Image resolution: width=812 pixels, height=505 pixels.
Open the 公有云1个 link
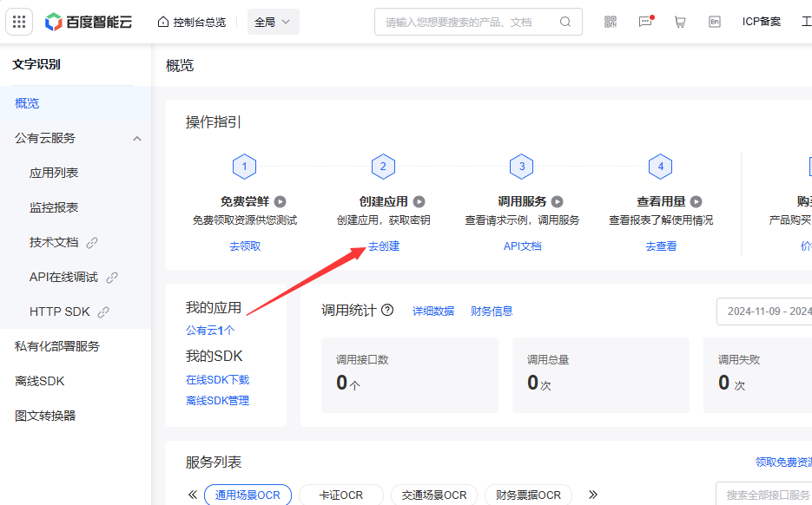[x=210, y=330]
